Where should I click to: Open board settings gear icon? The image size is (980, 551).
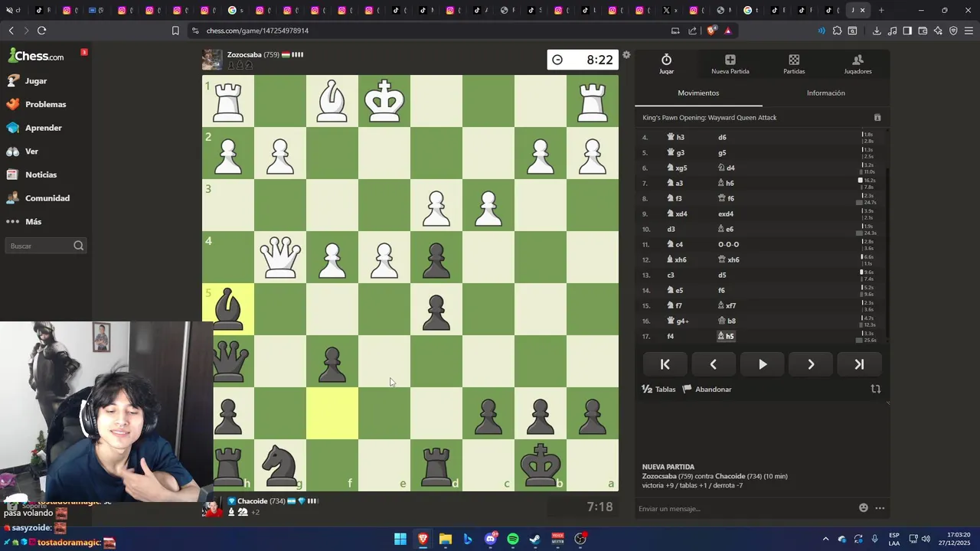(626, 55)
